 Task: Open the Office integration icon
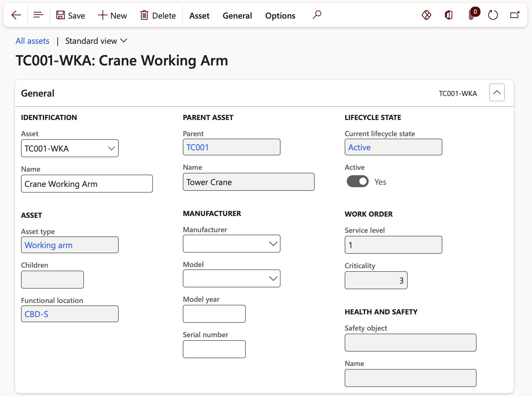tap(449, 15)
